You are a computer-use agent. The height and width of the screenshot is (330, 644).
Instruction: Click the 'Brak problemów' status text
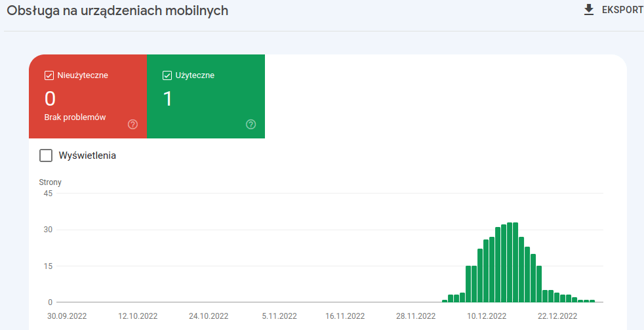tap(75, 117)
